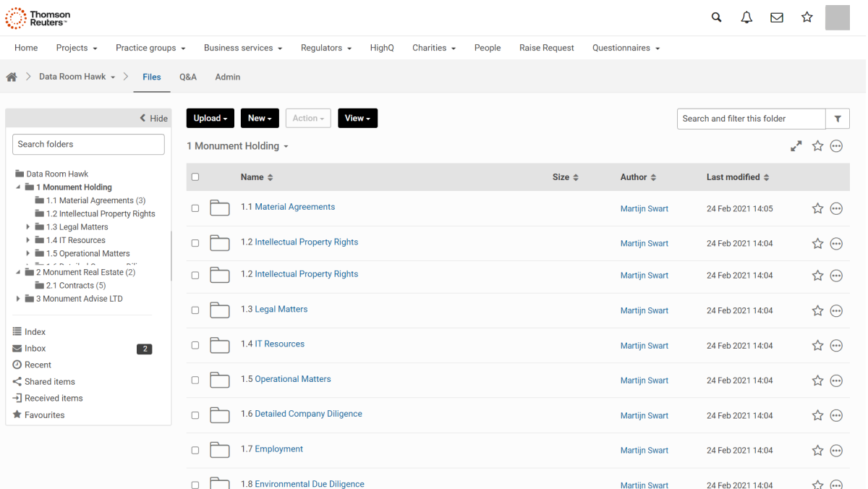868x489 pixels.
Task: Open the notifications bell
Action: click(x=746, y=17)
